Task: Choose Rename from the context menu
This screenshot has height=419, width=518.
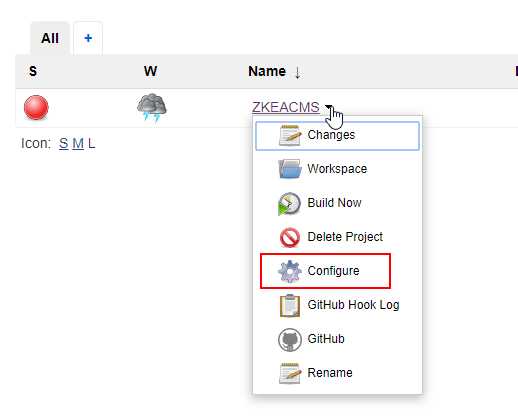Action: point(337,373)
